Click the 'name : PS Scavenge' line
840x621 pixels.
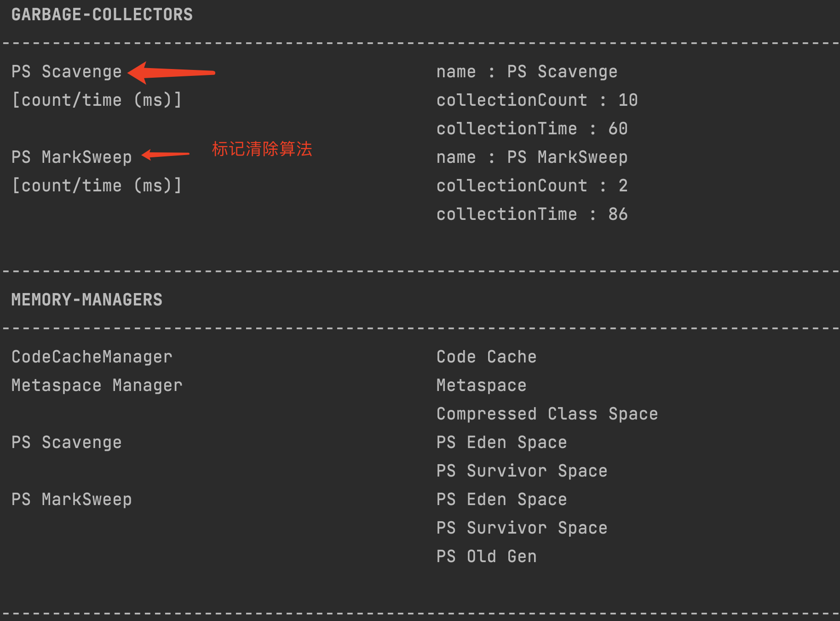pyautogui.click(x=527, y=72)
